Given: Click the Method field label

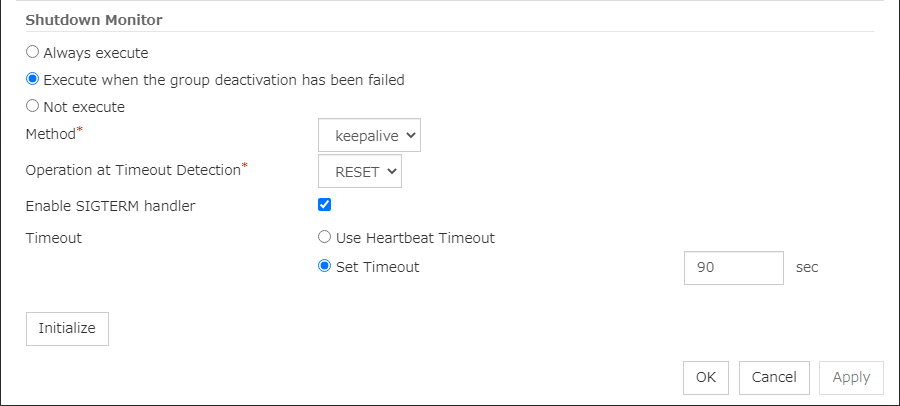Looking at the screenshot, I should pos(50,135).
